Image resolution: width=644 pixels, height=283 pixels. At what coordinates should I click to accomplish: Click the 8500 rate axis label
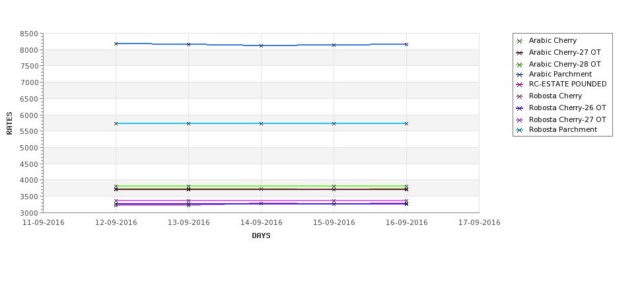coord(29,34)
